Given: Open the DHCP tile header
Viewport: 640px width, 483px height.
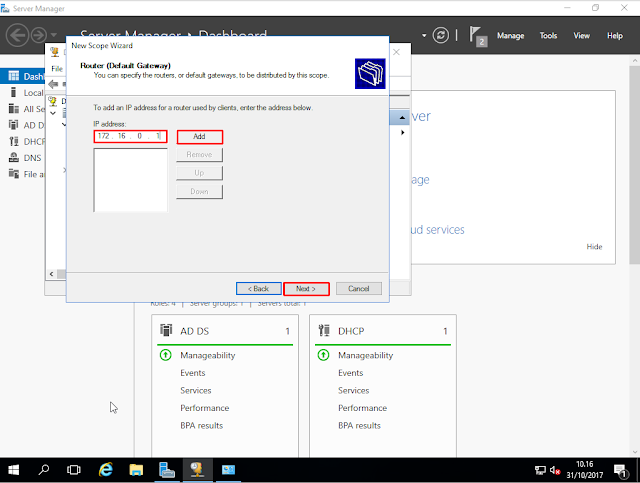Looking at the screenshot, I should (382, 331).
